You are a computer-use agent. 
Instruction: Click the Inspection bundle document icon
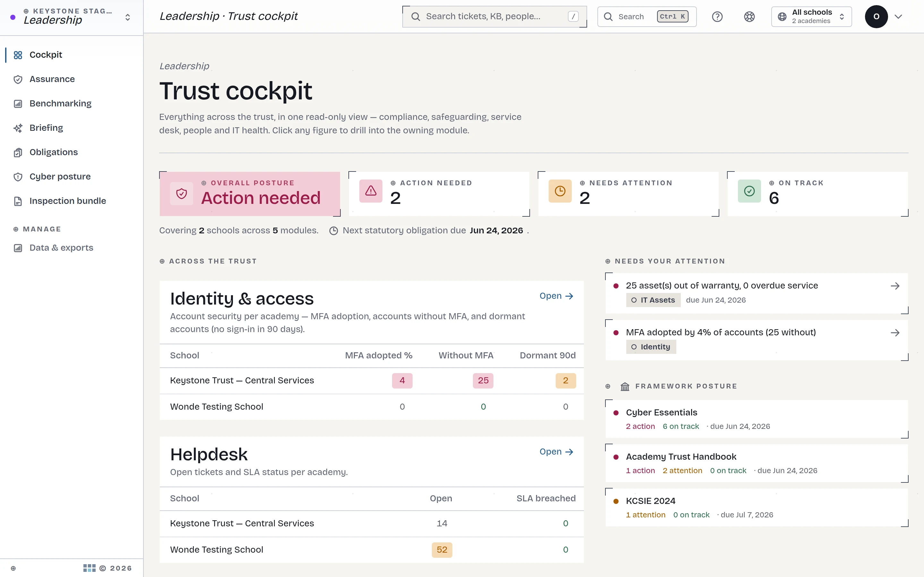tap(18, 201)
